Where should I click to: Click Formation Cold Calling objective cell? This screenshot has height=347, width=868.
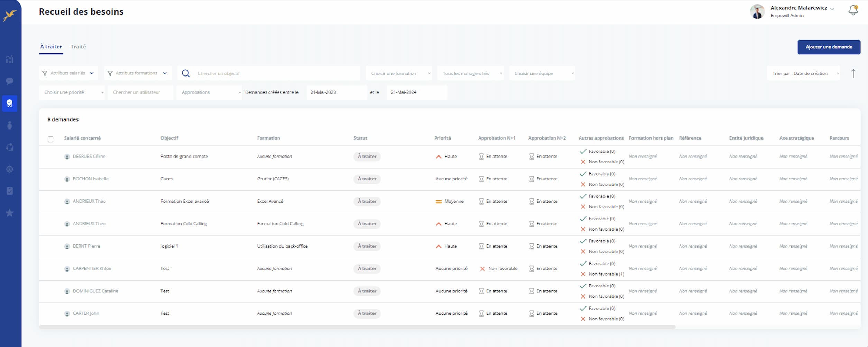[184, 224]
